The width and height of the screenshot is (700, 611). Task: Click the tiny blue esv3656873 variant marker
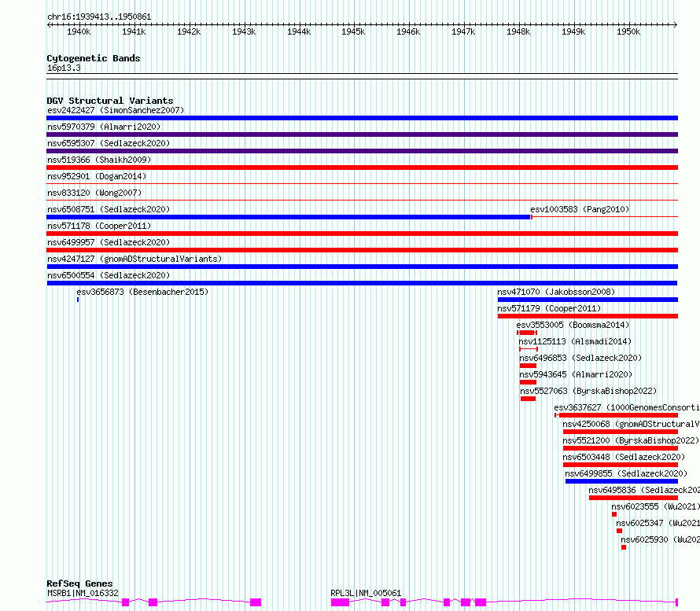coord(78,300)
